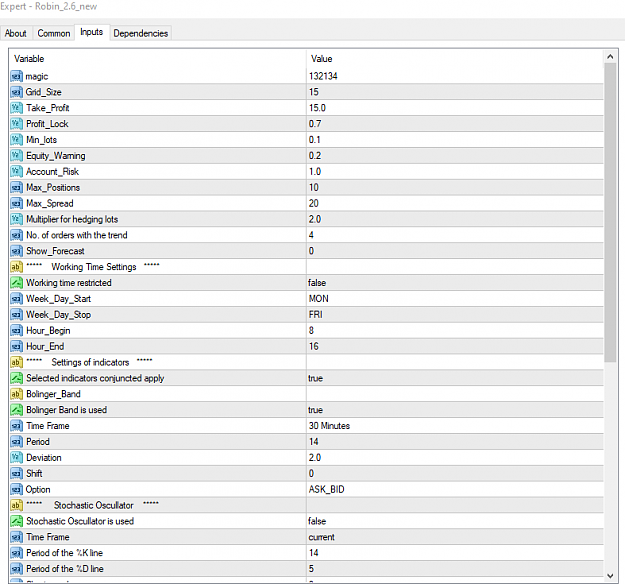Click the boolean icon beside Working time restricted
The height and width of the screenshot is (584, 625).
[x=16, y=283]
